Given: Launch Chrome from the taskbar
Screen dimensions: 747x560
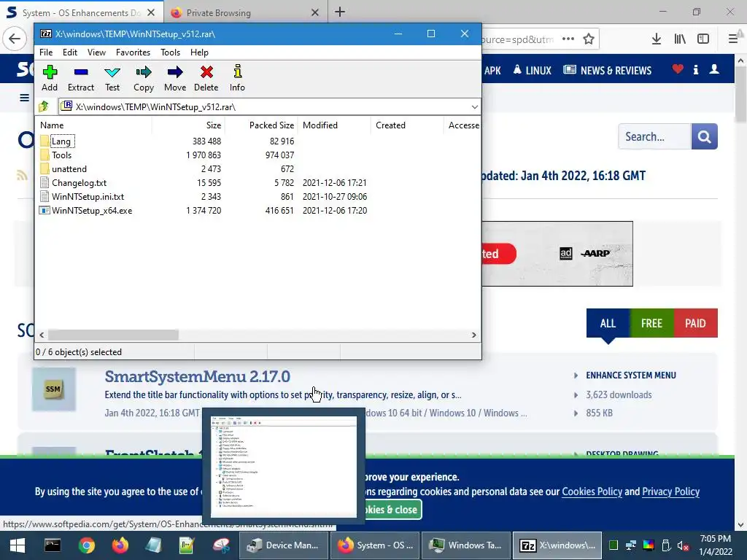Looking at the screenshot, I should coord(86,545).
